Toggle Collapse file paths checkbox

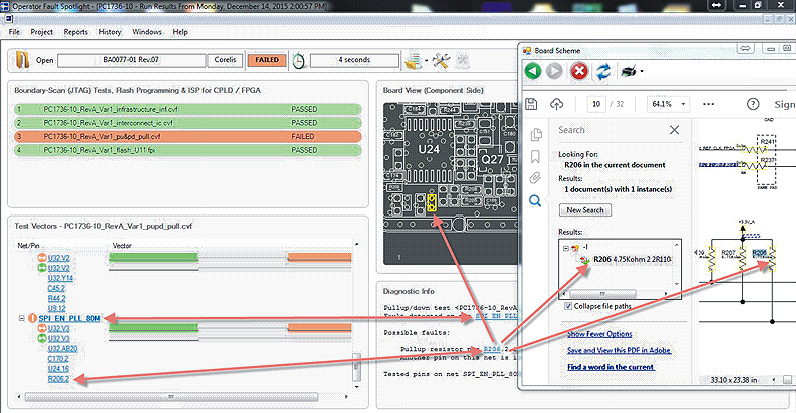tap(568, 306)
